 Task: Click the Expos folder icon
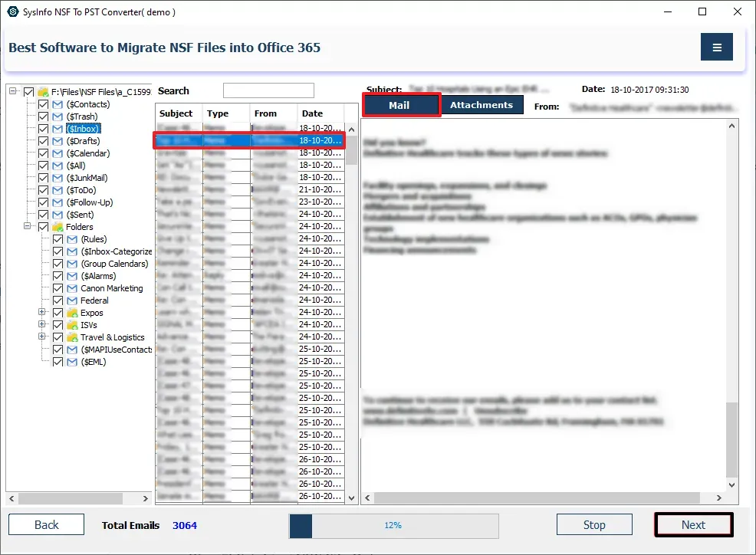tap(72, 313)
